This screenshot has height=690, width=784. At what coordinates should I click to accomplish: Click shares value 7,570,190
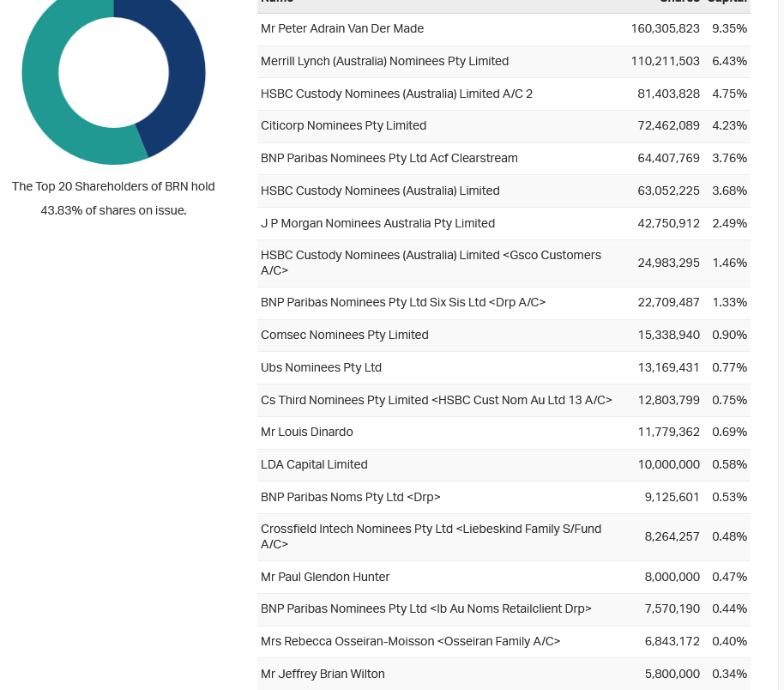tap(672, 609)
